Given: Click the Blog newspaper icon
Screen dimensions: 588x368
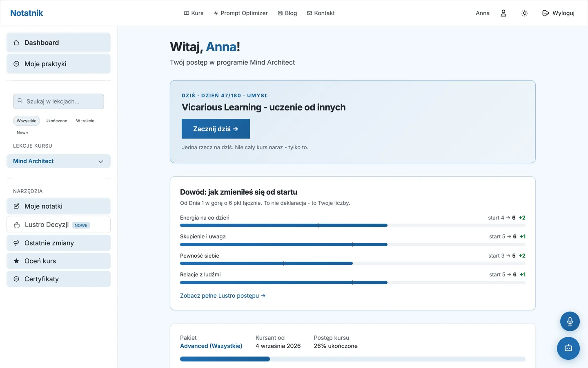Looking at the screenshot, I should pos(281,13).
